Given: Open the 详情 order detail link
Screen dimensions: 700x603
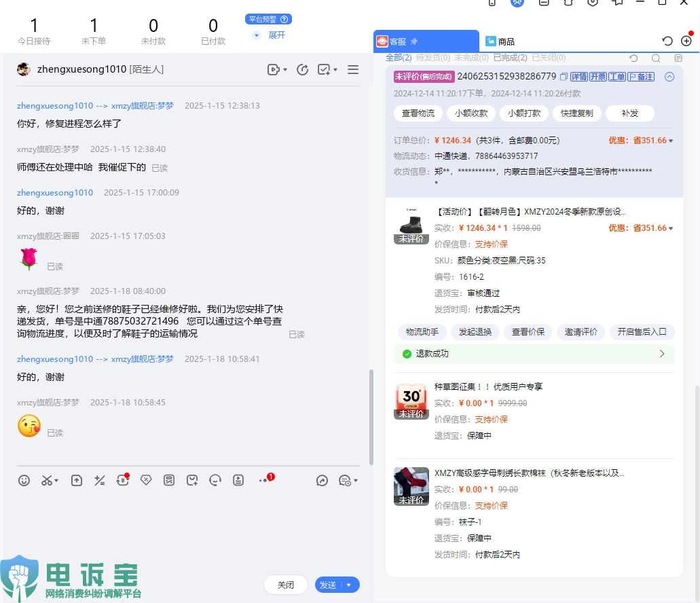Looking at the screenshot, I should (579, 77).
